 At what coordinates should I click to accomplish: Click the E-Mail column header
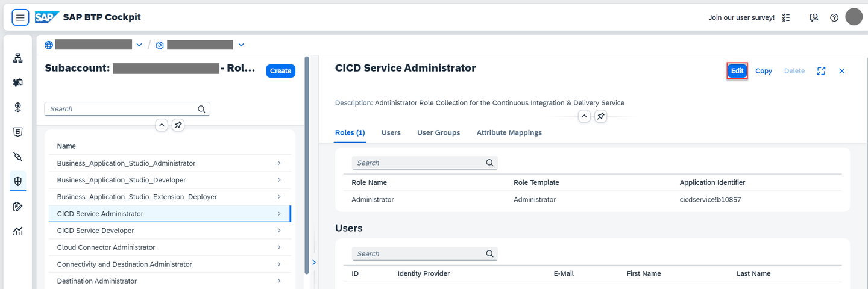[x=564, y=273]
